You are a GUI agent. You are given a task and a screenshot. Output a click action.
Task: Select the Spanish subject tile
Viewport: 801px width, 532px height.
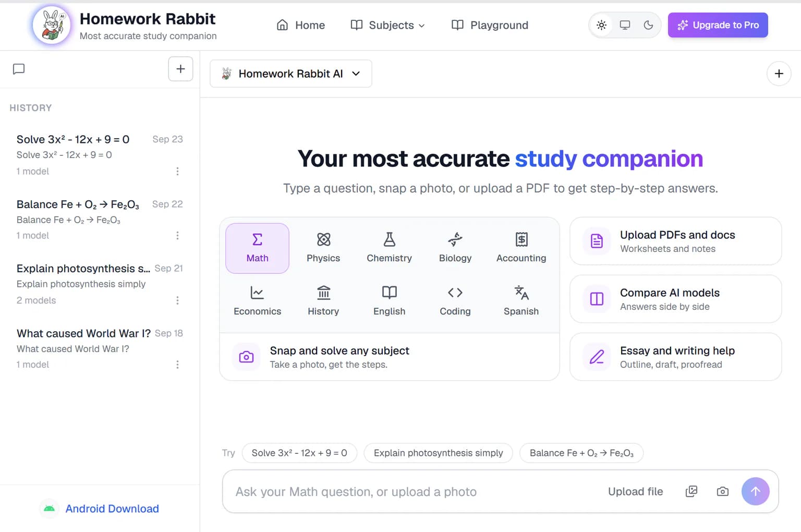tap(521, 301)
